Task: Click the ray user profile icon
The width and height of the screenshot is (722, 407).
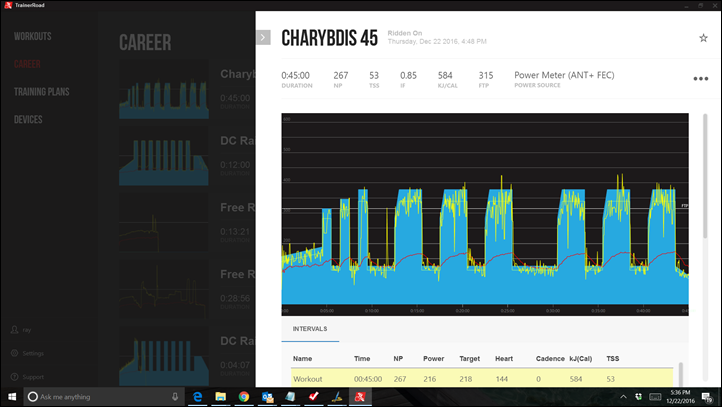Action: [x=12, y=329]
